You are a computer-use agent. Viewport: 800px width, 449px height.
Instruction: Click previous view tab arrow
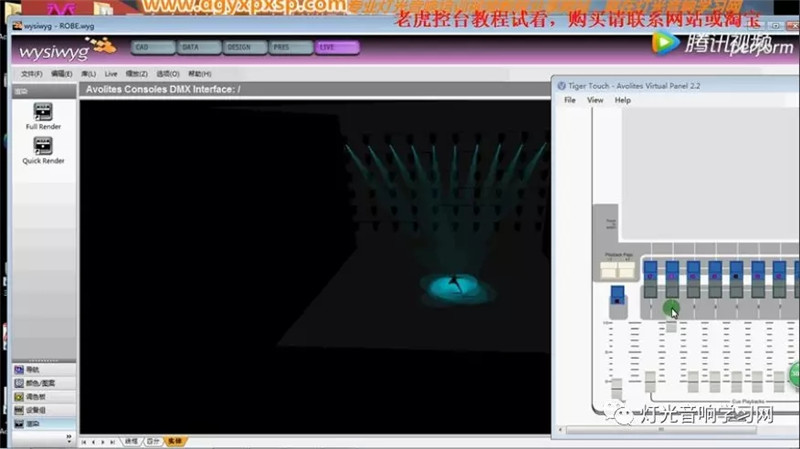(x=93, y=442)
